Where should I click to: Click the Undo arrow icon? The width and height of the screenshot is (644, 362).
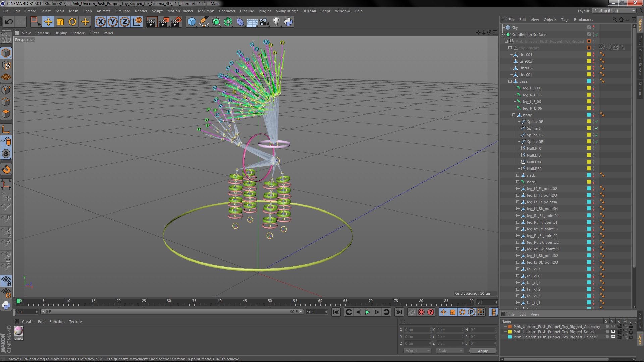tap(9, 22)
